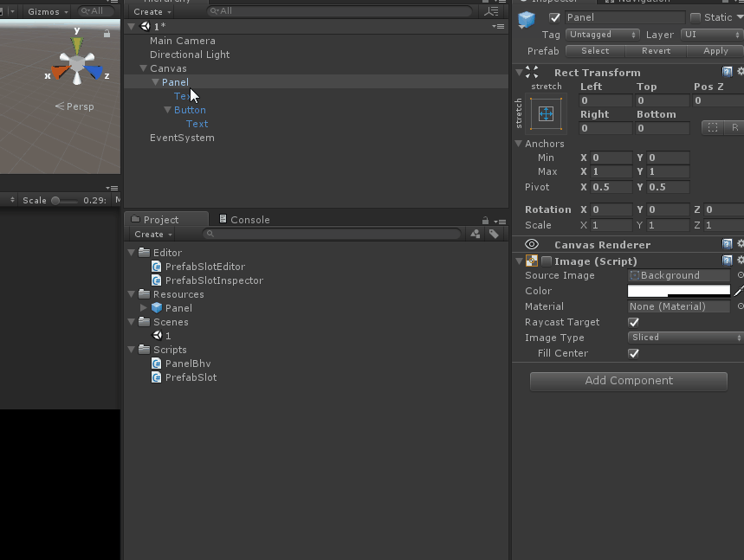Open the anchor presets selector in Rect Transform

click(x=546, y=113)
